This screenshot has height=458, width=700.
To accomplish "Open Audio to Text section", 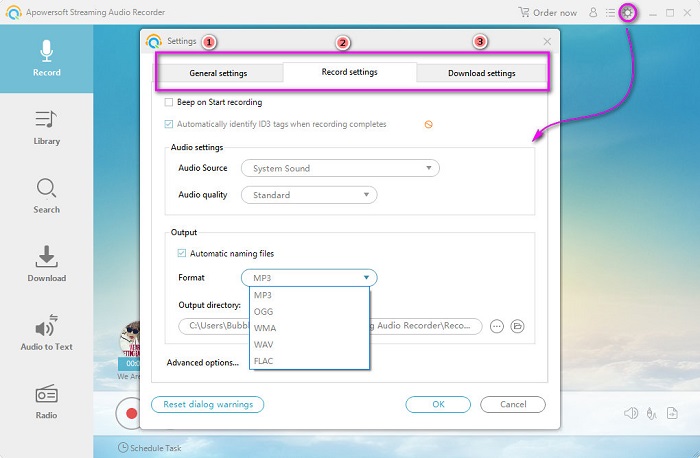I will coord(46,333).
